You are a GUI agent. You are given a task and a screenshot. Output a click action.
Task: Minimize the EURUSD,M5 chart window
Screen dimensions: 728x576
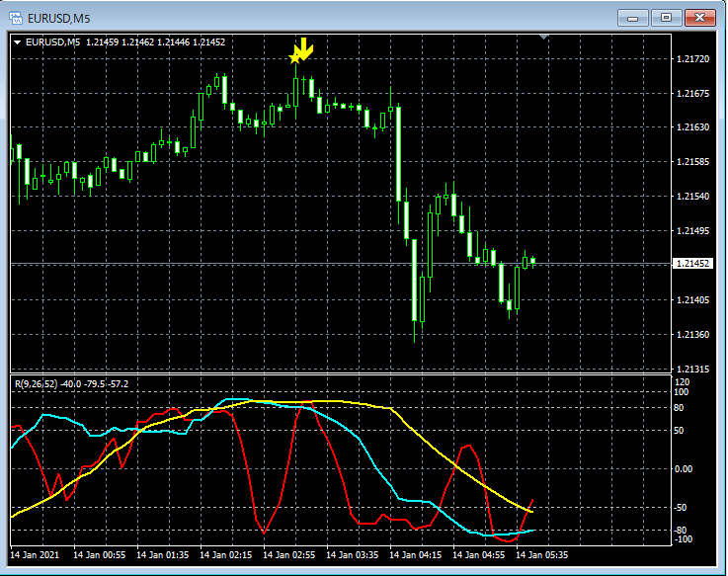tap(632, 17)
